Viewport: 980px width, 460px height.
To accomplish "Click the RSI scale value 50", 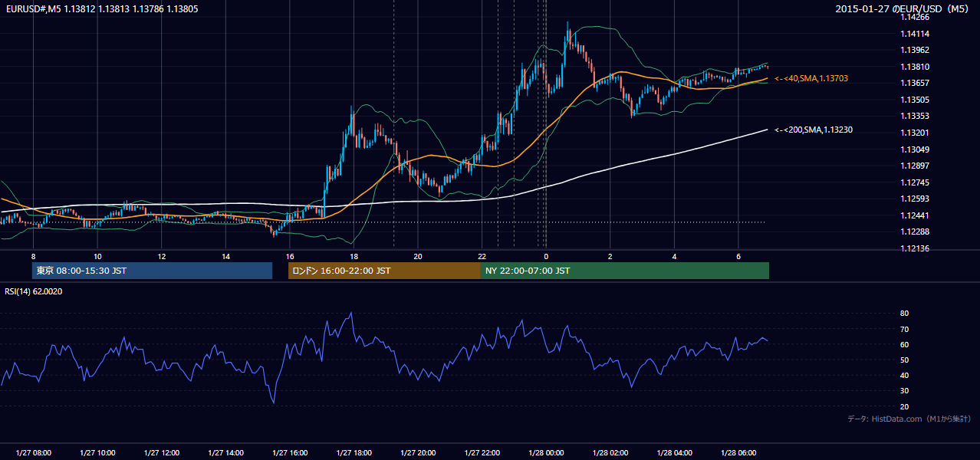I will (x=904, y=360).
